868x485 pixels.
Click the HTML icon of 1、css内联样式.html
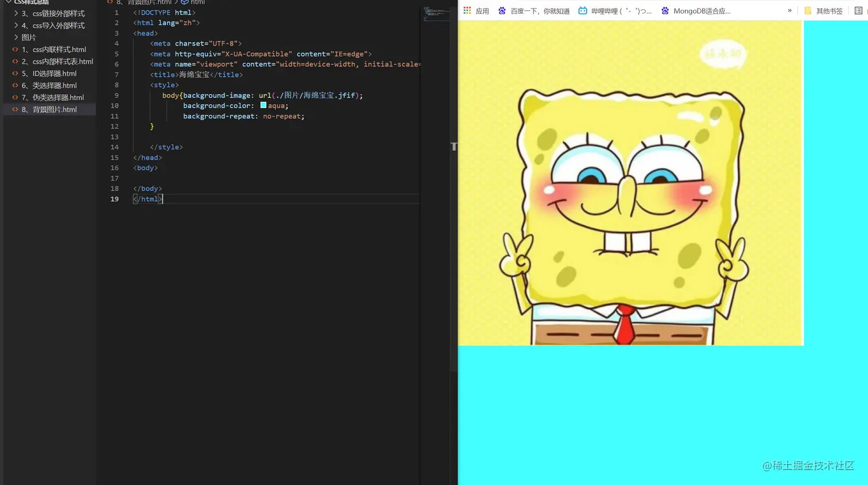15,49
